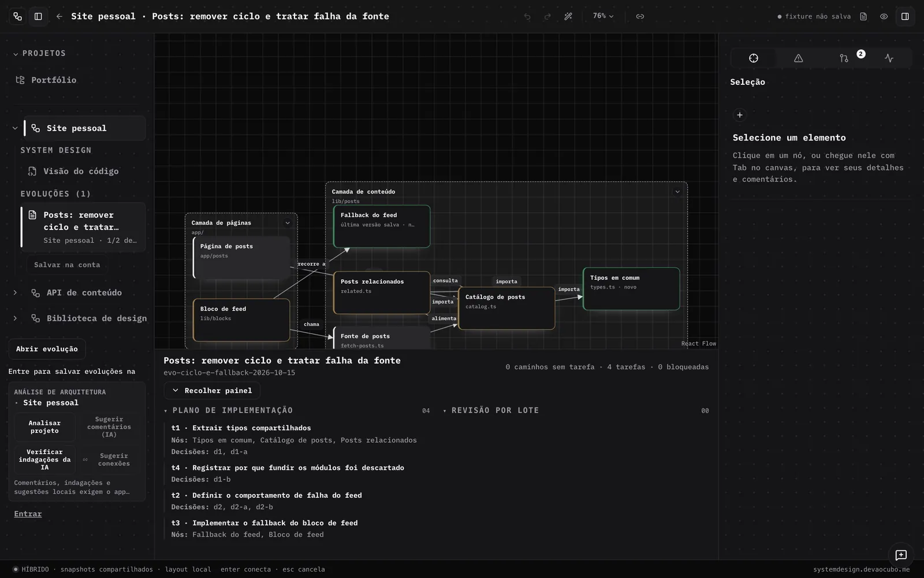This screenshot has height=578, width=924.
Task: Select the Catálogo de posts node
Action: 506,308
